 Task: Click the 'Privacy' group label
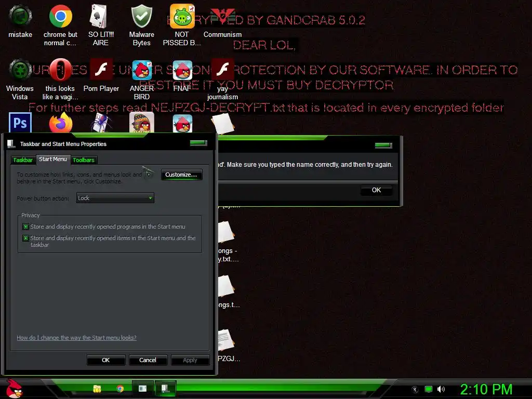(31, 215)
